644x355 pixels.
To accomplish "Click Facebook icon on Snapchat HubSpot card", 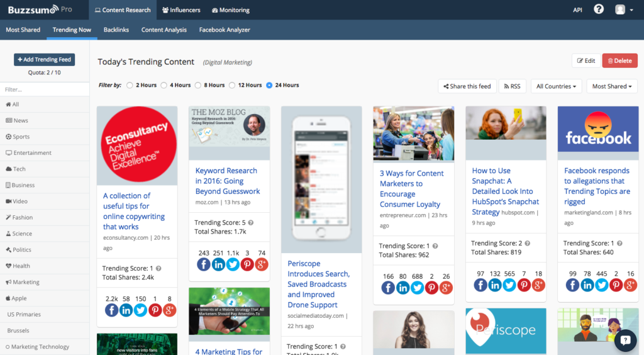I will coord(480,285).
